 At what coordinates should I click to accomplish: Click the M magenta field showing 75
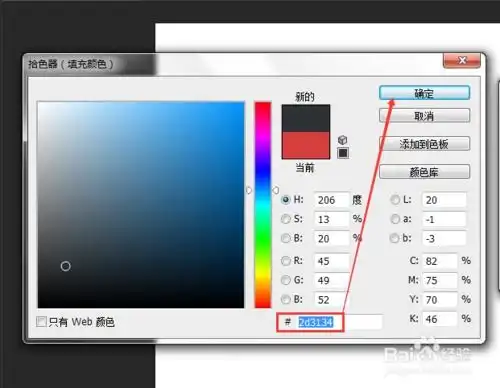[440, 280]
